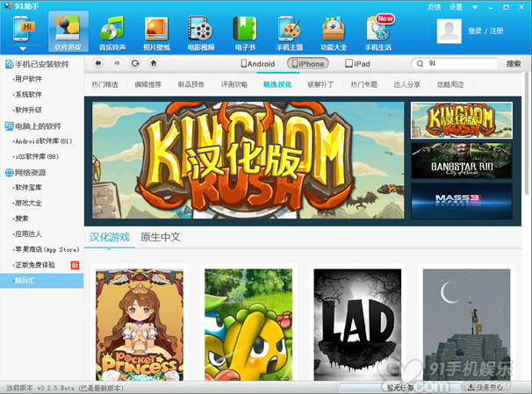Image resolution: width=532 pixels, height=394 pixels.
Task: Open the 功能大全 toolbox section
Action: 334,33
